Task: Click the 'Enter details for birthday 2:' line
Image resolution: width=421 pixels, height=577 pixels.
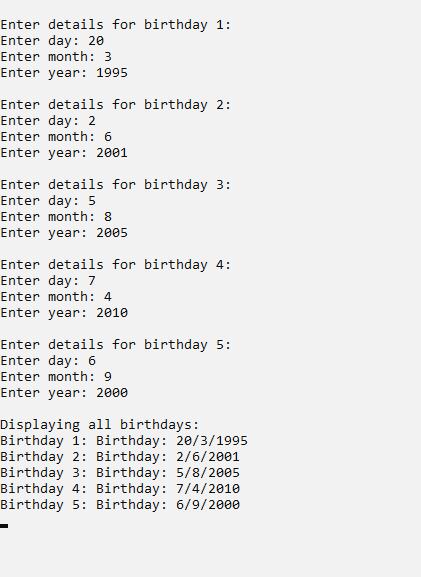Action: coord(116,105)
